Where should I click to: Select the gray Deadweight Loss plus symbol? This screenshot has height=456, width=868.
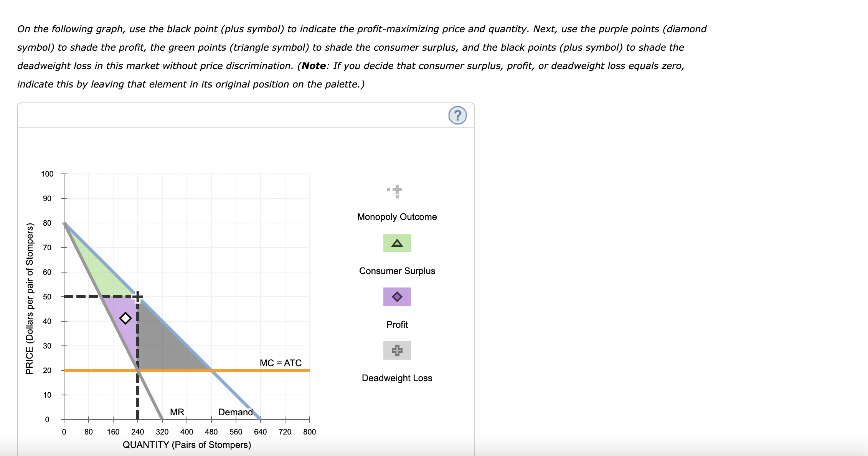[x=396, y=350]
